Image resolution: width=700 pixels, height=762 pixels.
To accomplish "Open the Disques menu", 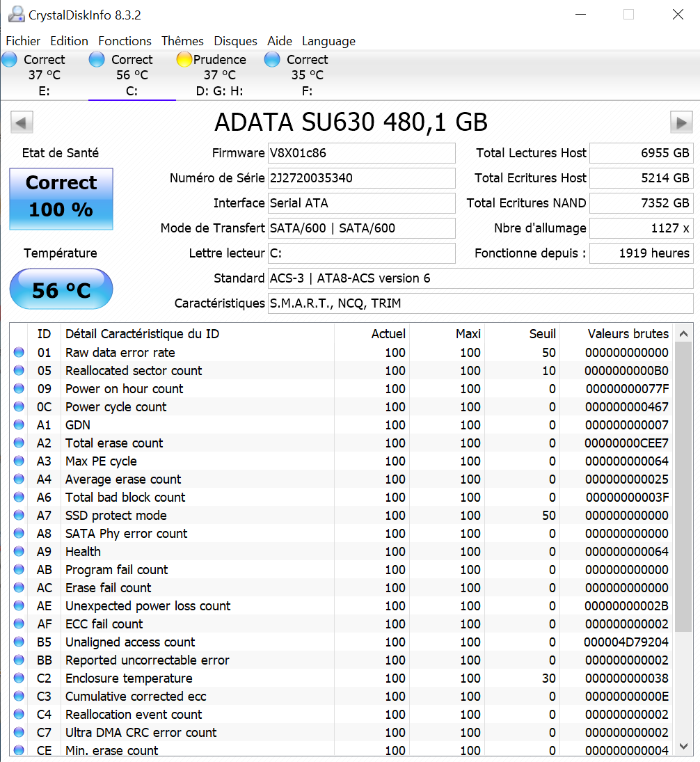I will [x=235, y=41].
